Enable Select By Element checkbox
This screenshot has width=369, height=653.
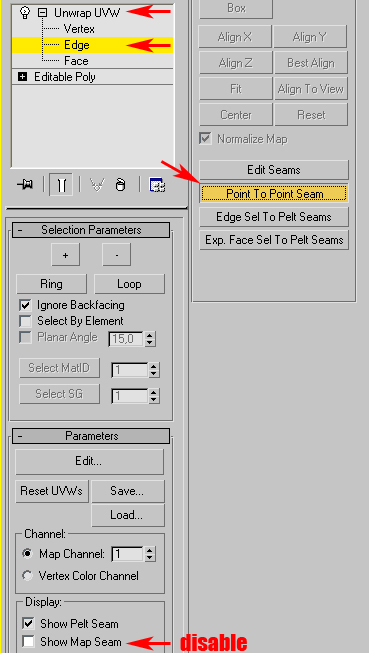click(26, 322)
